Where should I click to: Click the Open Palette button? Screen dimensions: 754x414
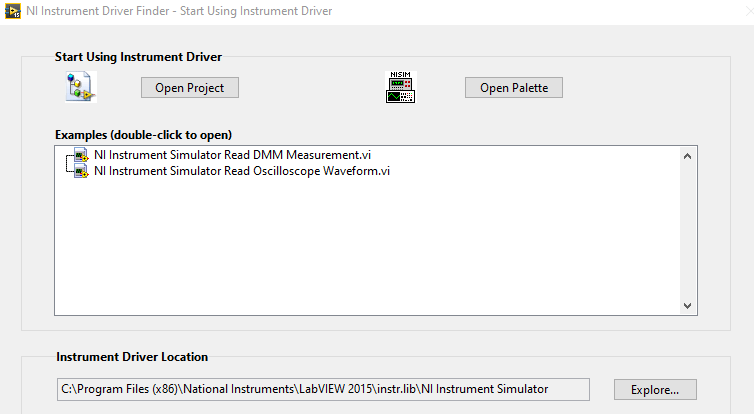(514, 88)
